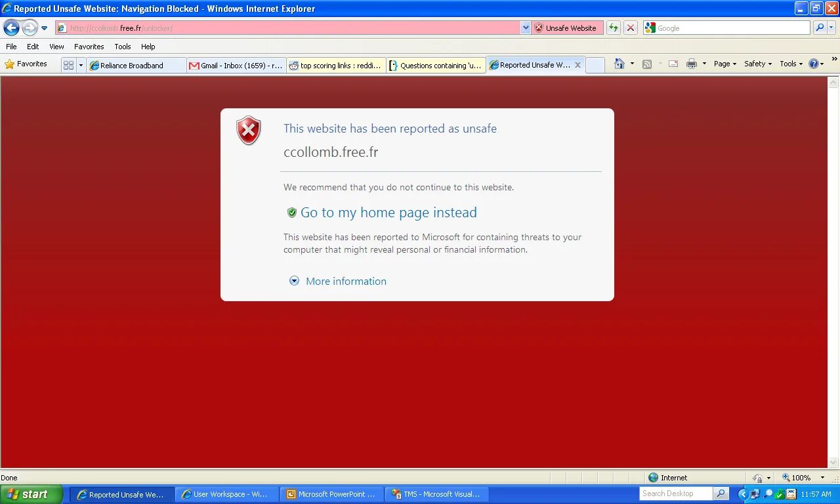Click the Windows Start button
Image resolution: width=840 pixels, height=504 pixels.
click(x=31, y=494)
